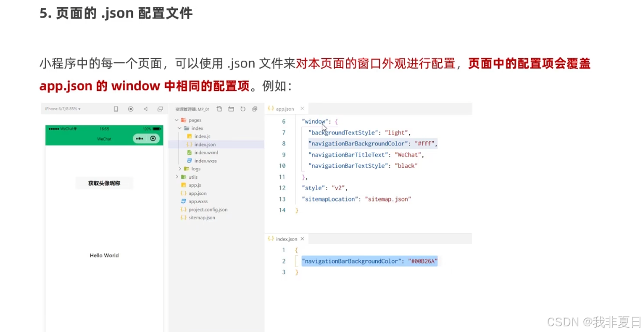Click the index.js file icon
The height and width of the screenshot is (332, 644).
click(x=189, y=137)
